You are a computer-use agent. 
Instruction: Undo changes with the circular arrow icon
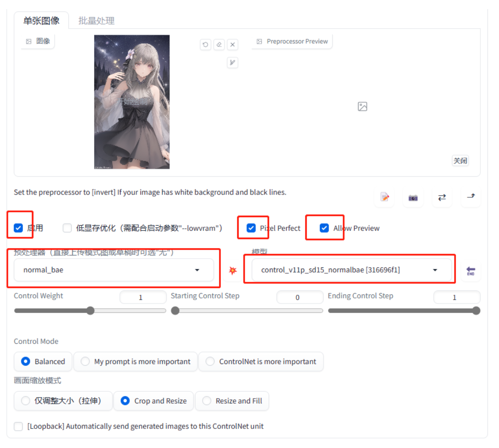coord(205,45)
